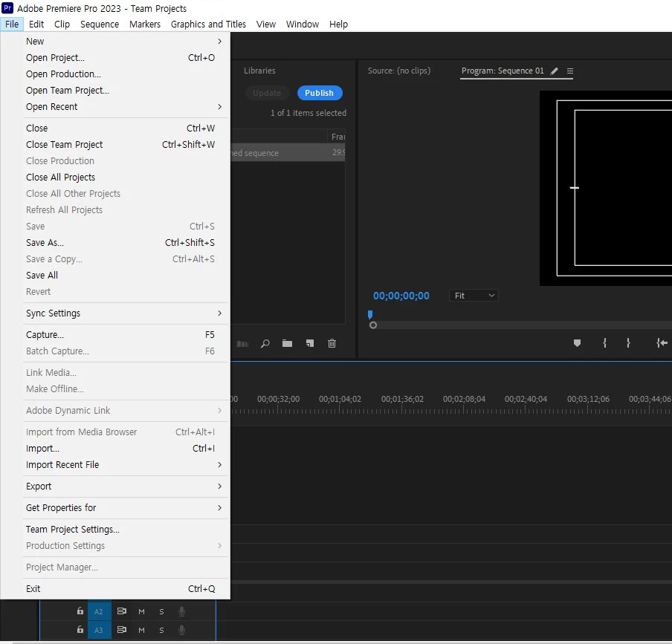
Task: Click the Program monitor zoom scroll bar handle
Action: coord(373,325)
